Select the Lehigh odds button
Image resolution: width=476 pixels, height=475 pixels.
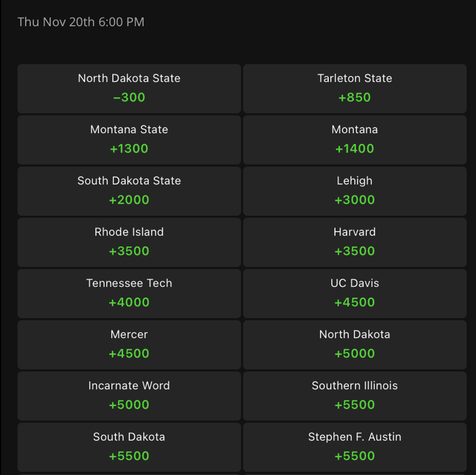[354, 191]
